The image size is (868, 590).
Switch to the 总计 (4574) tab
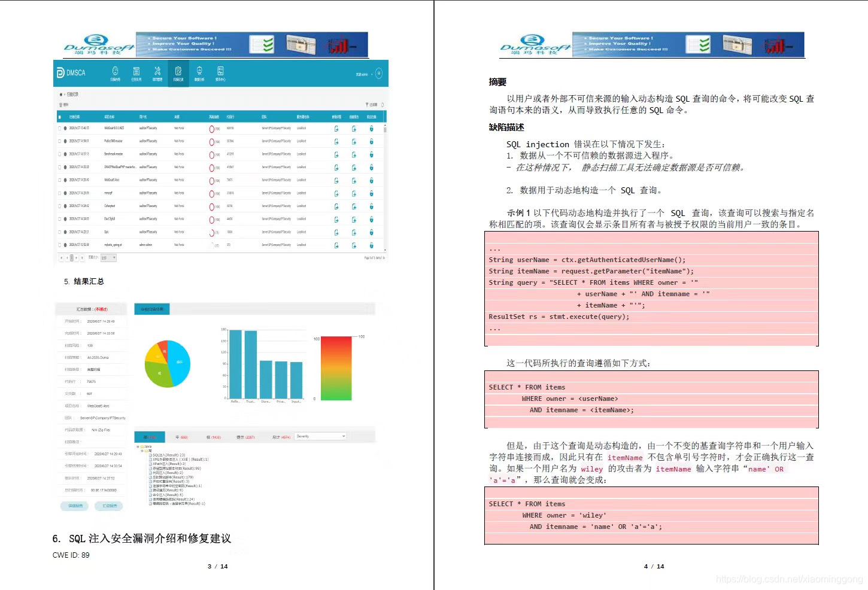point(281,437)
